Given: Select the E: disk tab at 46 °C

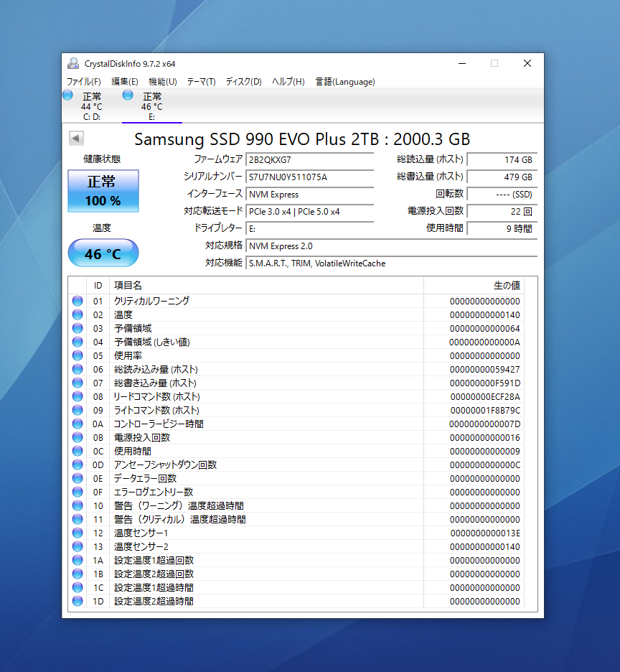Looking at the screenshot, I should click(151, 106).
